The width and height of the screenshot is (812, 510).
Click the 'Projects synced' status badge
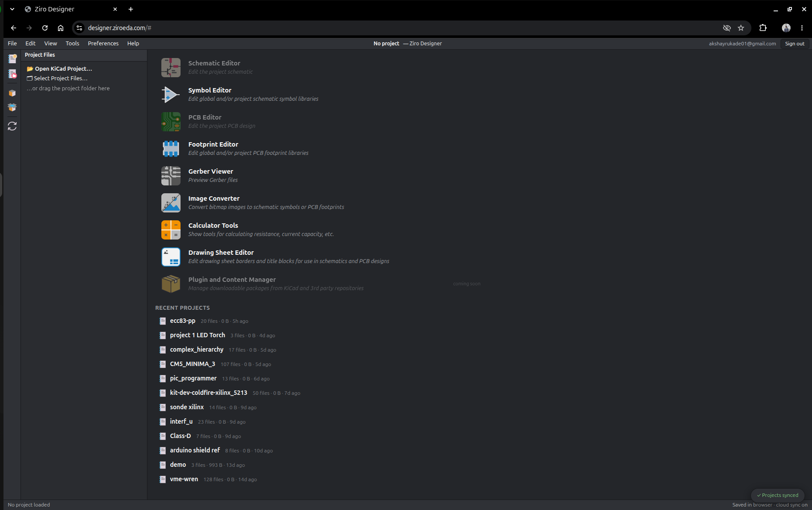coord(778,495)
